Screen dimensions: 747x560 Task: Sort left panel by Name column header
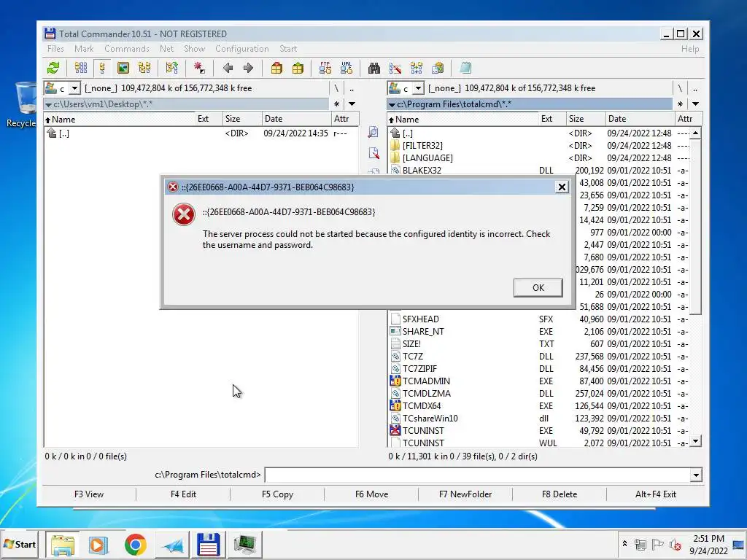click(119, 119)
